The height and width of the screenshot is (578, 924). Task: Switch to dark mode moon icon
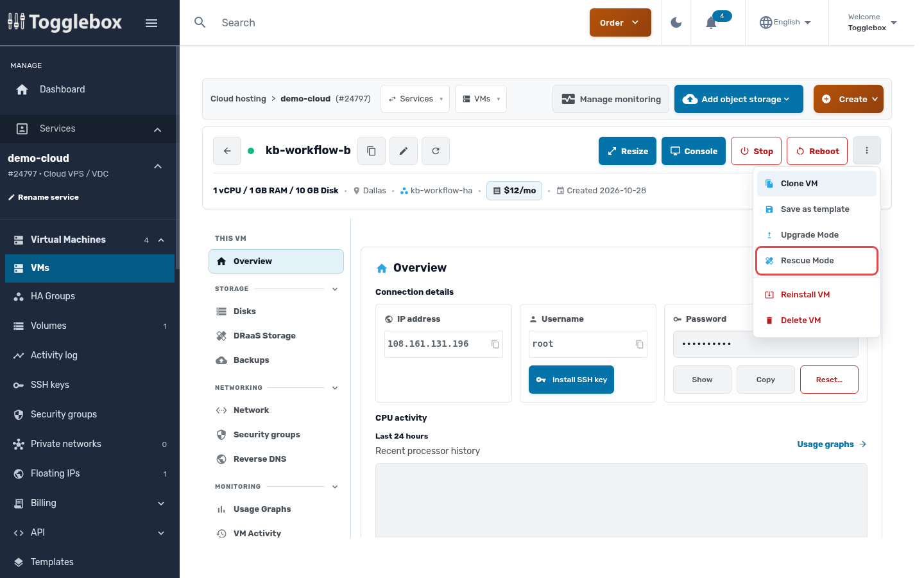coord(676,22)
